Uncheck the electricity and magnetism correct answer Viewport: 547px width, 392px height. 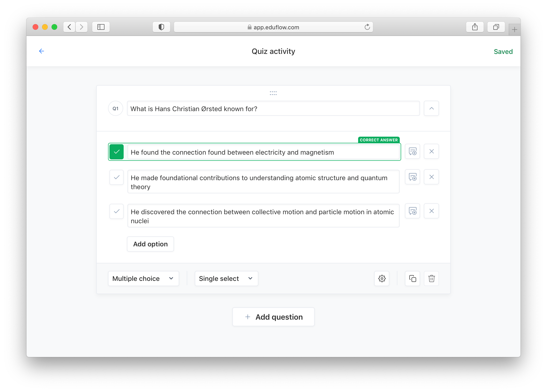point(117,152)
